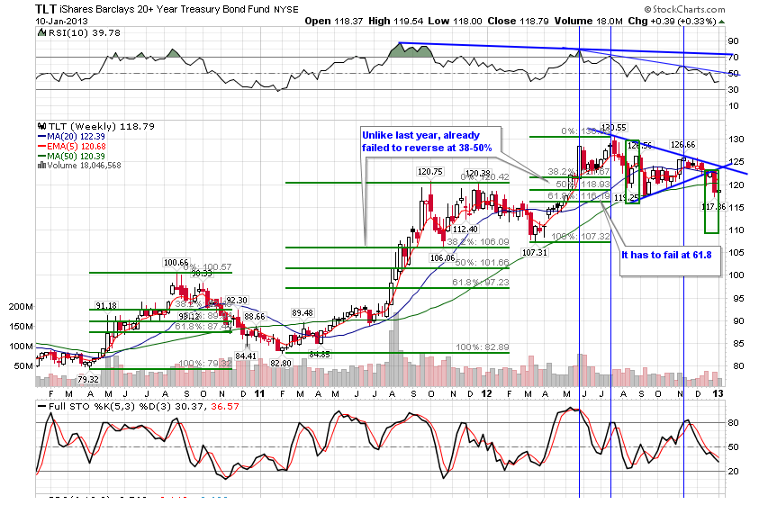759x532 pixels.
Task: Select the EMA(5) 120.68 legend entry
Action: pyautogui.click(x=72, y=146)
